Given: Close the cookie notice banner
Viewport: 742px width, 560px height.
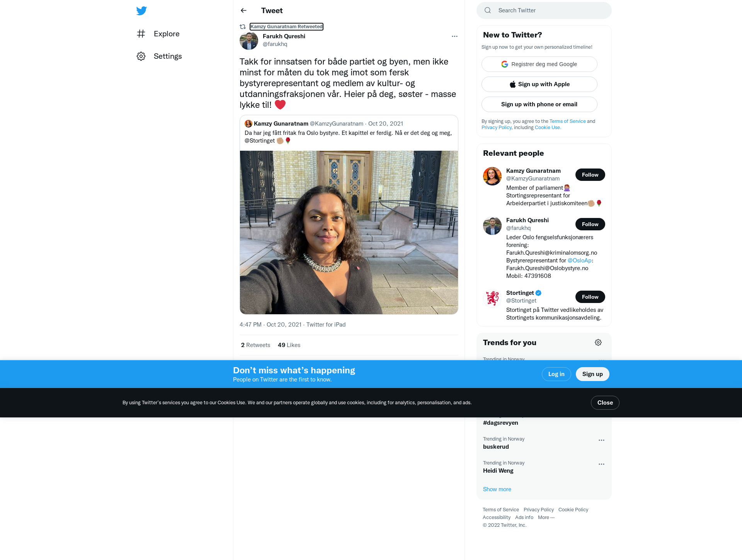Looking at the screenshot, I should tap(605, 403).
